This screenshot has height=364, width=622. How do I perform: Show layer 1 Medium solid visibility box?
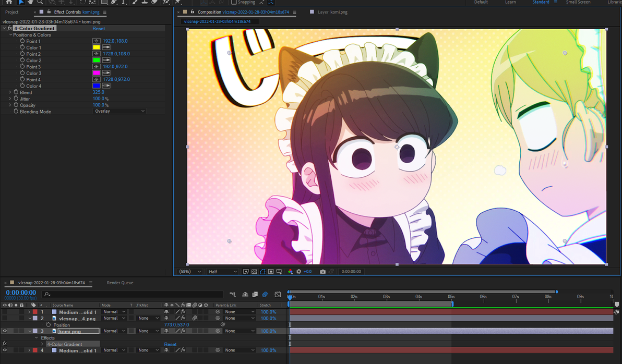pos(5,312)
